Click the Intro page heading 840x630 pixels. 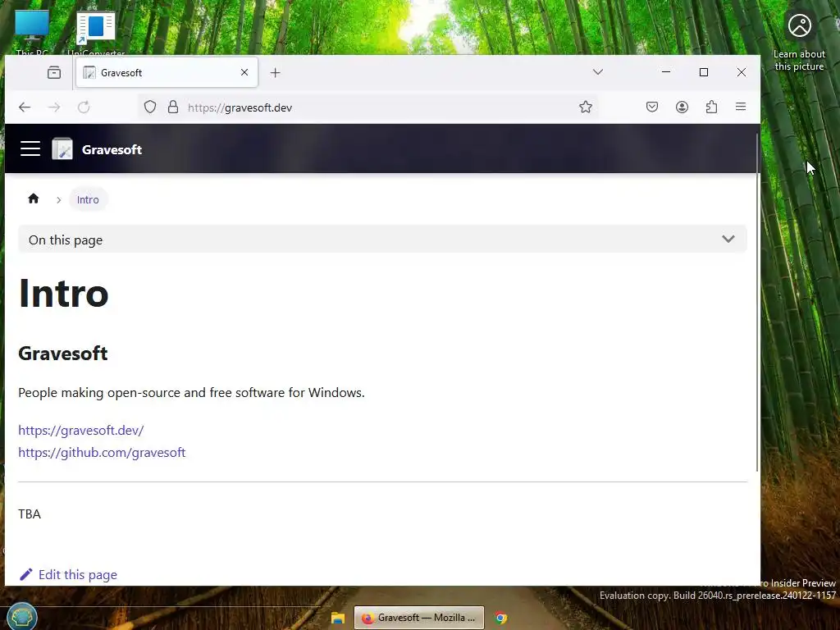(x=63, y=293)
